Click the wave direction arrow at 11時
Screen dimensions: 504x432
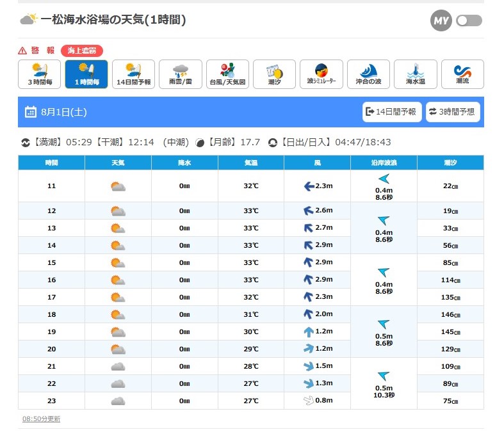pyautogui.click(x=384, y=179)
